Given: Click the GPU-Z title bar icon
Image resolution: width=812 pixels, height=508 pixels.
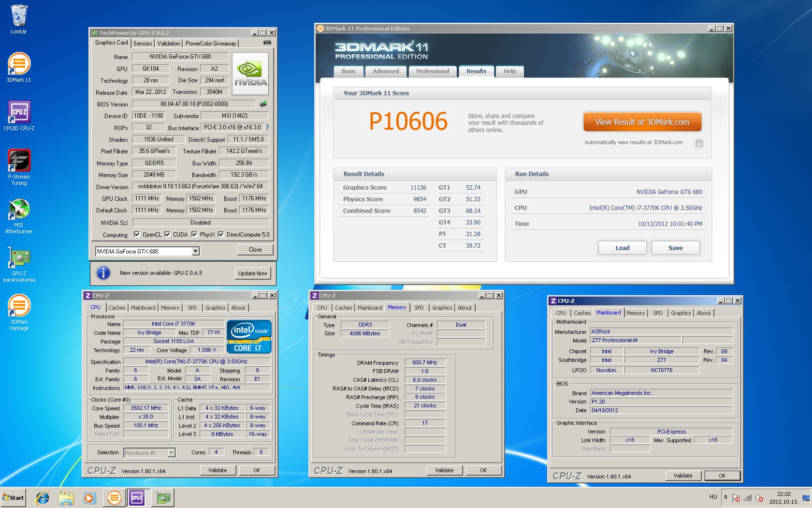Looking at the screenshot, I should pos(95,33).
